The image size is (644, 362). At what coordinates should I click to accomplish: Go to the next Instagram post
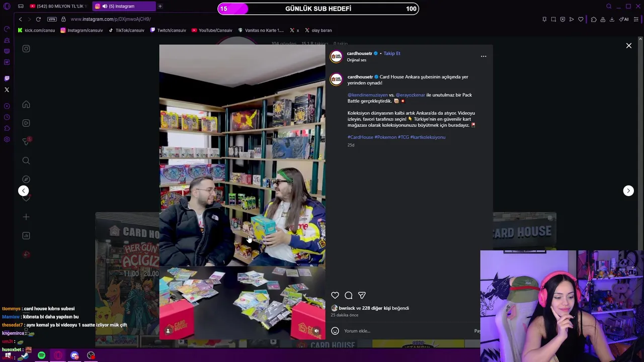tap(628, 191)
